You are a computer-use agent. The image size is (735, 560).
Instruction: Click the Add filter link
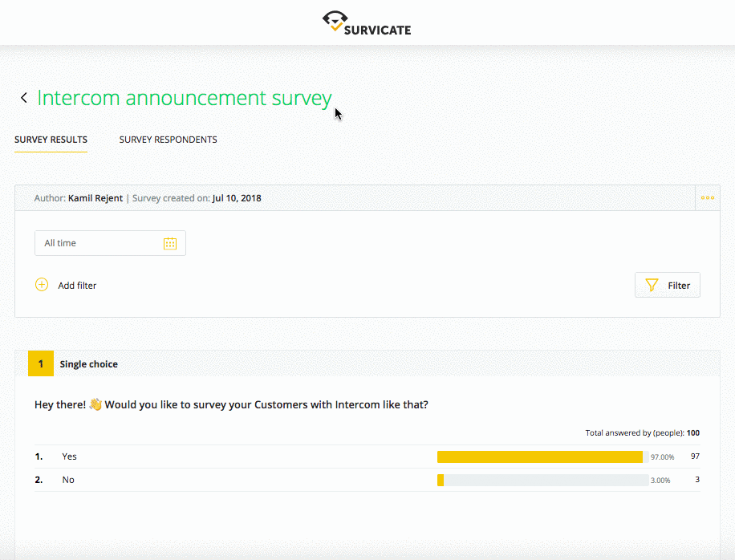coord(77,286)
